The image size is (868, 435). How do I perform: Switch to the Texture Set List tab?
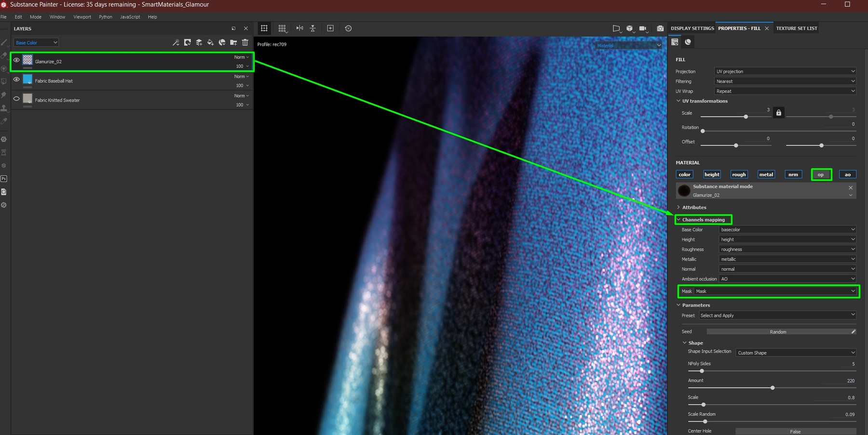(x=796, y=28)
